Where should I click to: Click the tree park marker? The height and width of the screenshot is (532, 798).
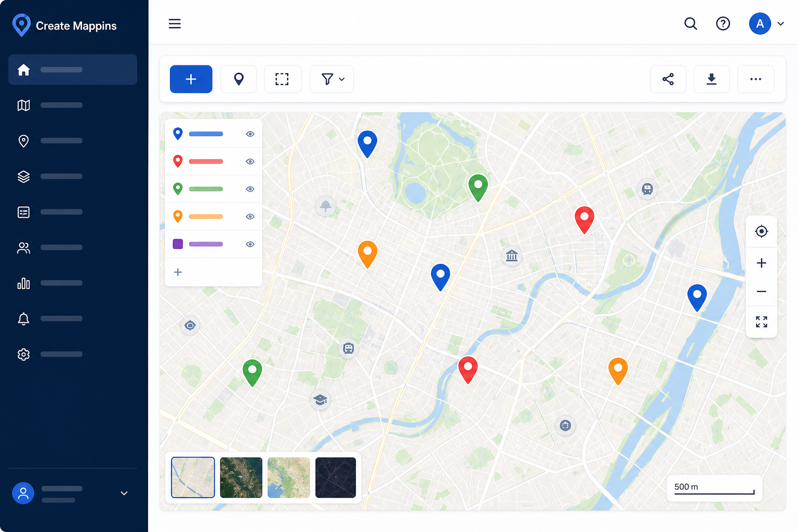(326, 206)
